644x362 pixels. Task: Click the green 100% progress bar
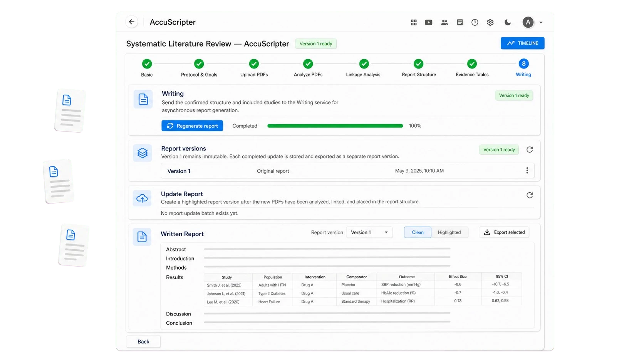click(335, 126)
